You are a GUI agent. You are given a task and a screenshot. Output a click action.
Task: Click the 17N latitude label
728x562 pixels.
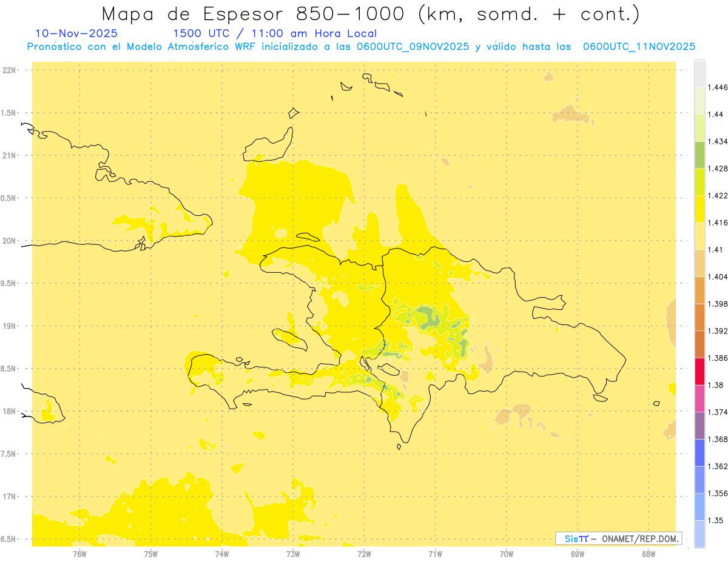tap(10, 497)
